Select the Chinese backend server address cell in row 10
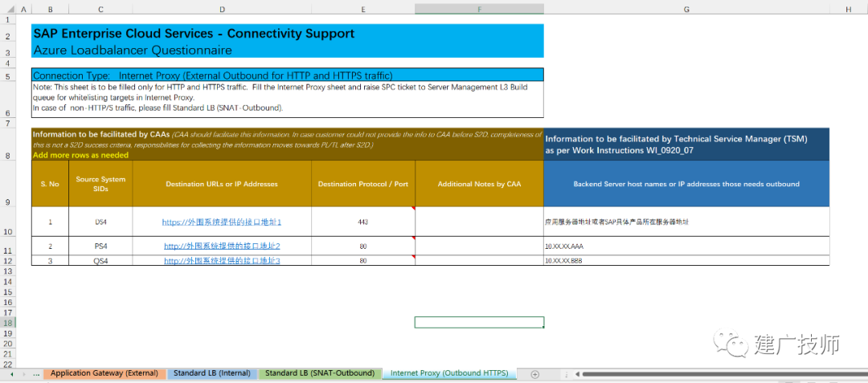 tap(686, 222)
